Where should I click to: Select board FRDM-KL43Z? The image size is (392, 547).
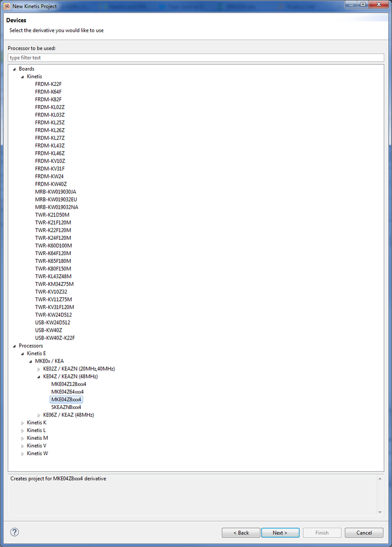click(x=50, y=146)
